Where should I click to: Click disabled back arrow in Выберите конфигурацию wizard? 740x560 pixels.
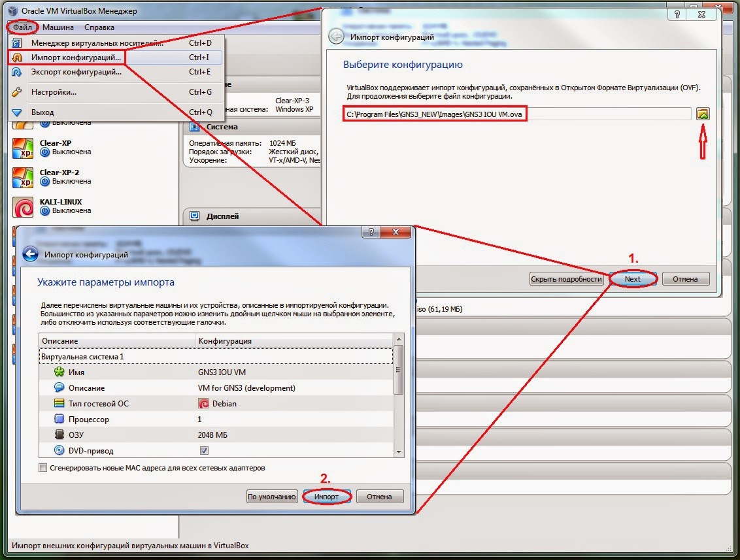click(x=336, y=37)
